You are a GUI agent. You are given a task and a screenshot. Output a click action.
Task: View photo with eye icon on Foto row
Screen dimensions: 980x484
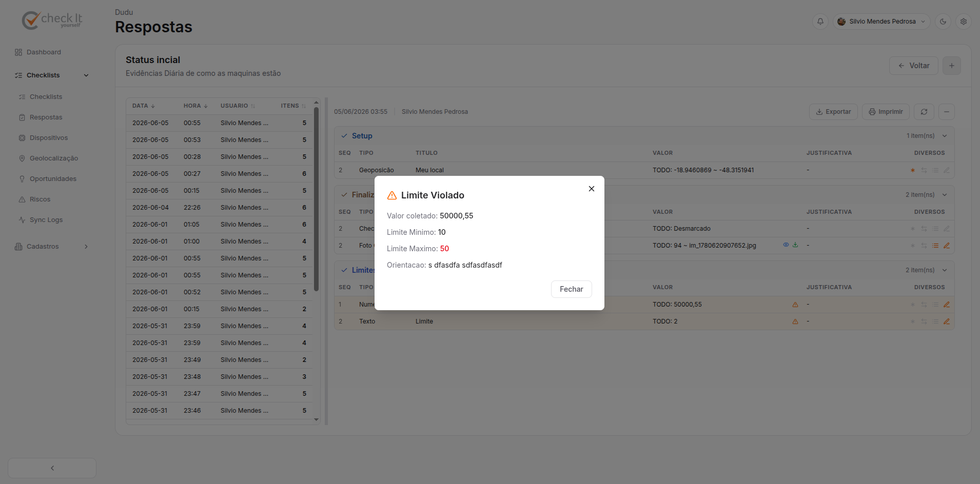(786, 245)
